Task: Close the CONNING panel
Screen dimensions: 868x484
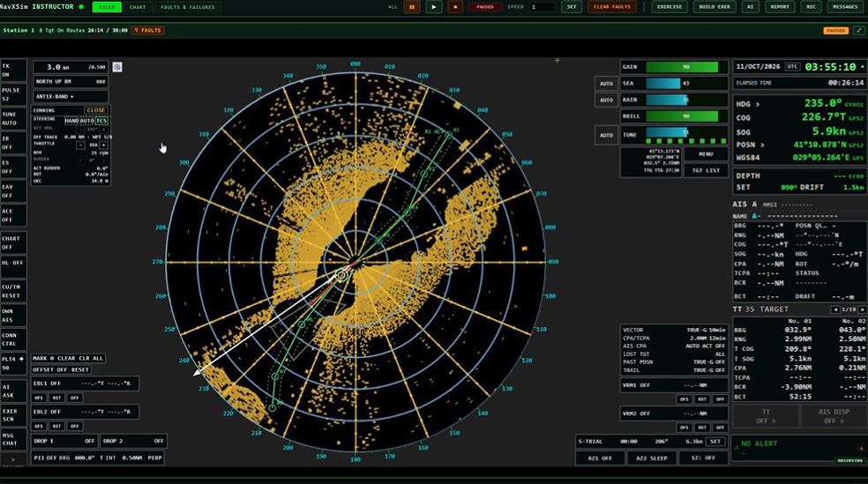Action: [96, 110]
